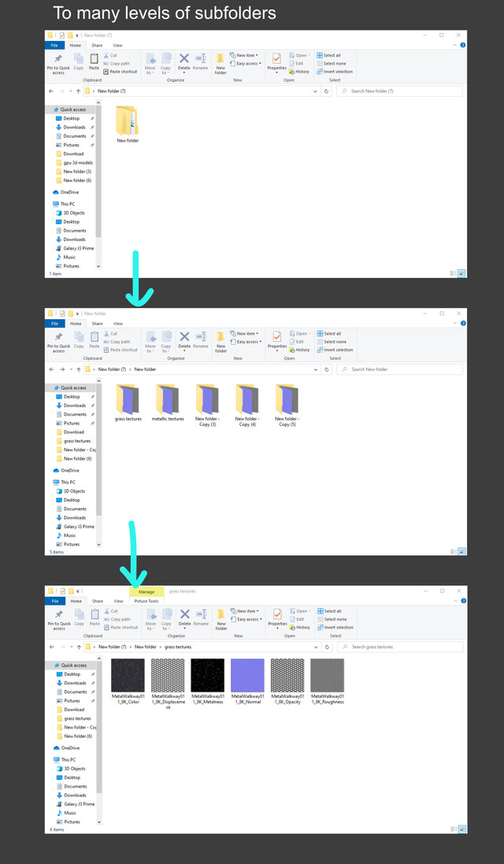Open recent locations chevron in grass textures window
The image size is (504, 864).
pos(71,647)
